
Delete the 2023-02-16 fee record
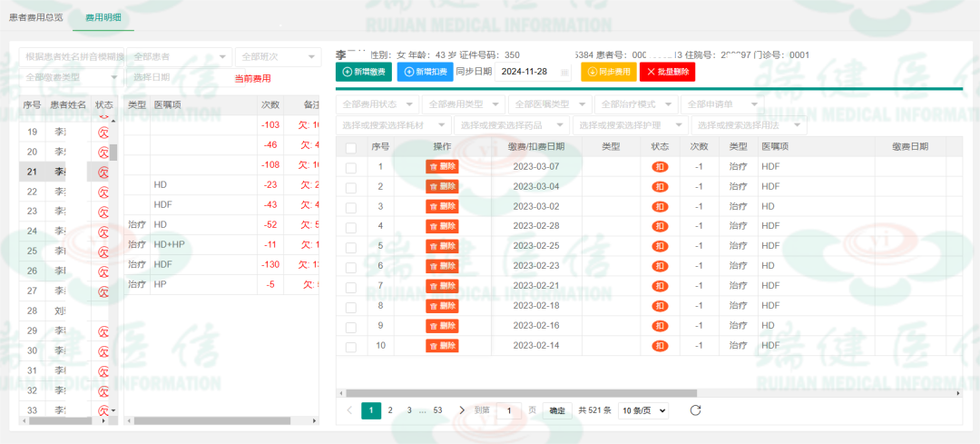click(x=442, y=326)
